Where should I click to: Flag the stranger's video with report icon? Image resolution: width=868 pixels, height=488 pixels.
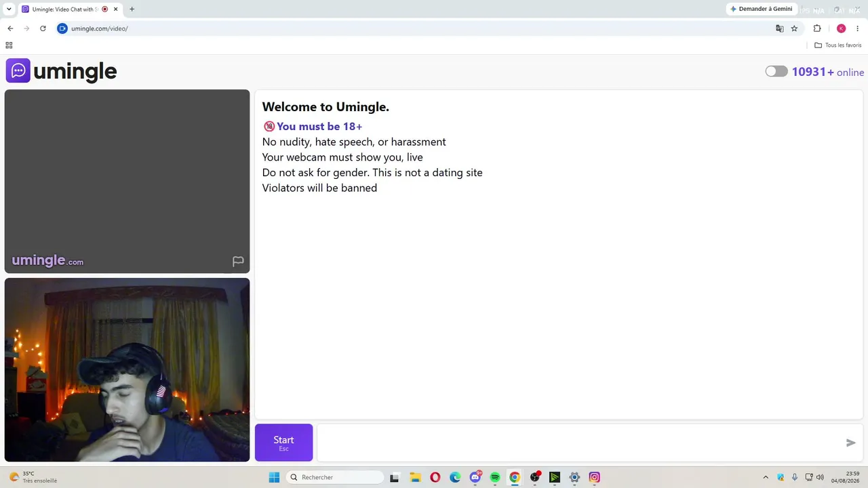(238, 261)
